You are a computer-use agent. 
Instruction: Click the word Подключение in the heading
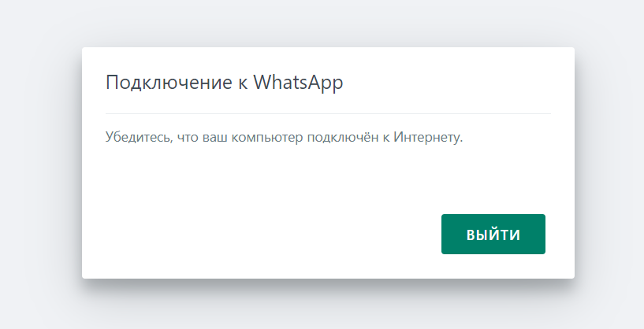tap(169, 83)
